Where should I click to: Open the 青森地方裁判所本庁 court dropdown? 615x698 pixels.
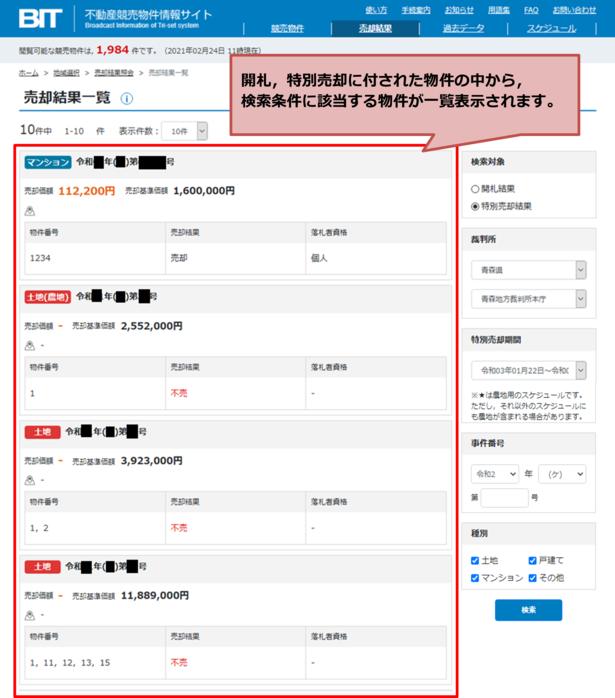tap(528, 298)
